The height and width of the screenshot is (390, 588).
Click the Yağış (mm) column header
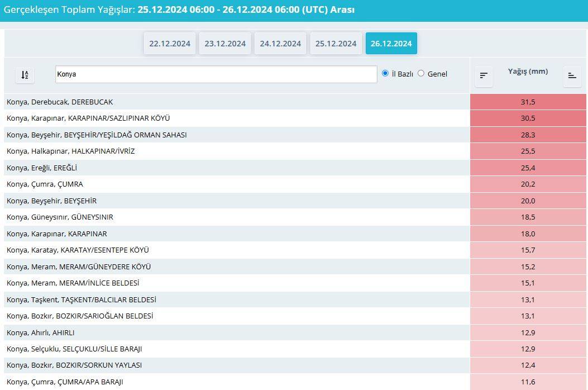point(528,72)
